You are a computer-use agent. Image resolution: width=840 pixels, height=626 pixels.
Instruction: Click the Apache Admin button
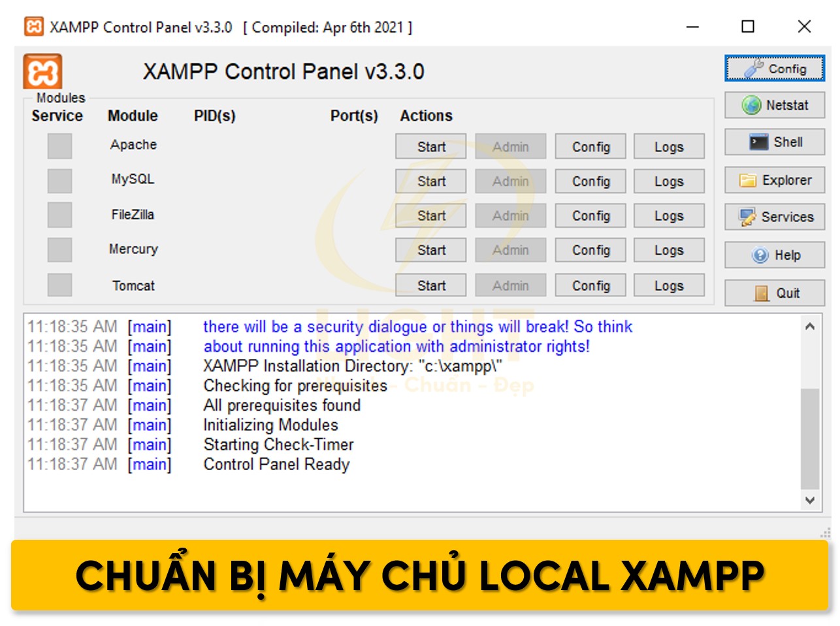(511, 147)
